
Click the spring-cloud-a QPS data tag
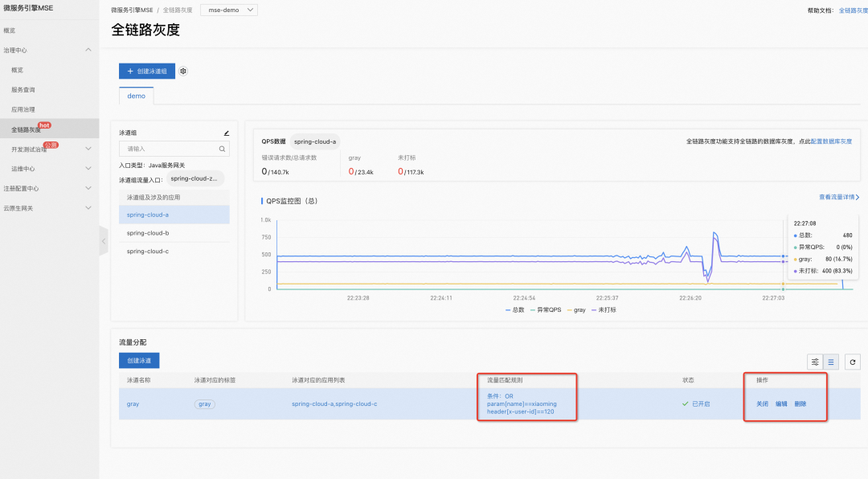point(315,141)
